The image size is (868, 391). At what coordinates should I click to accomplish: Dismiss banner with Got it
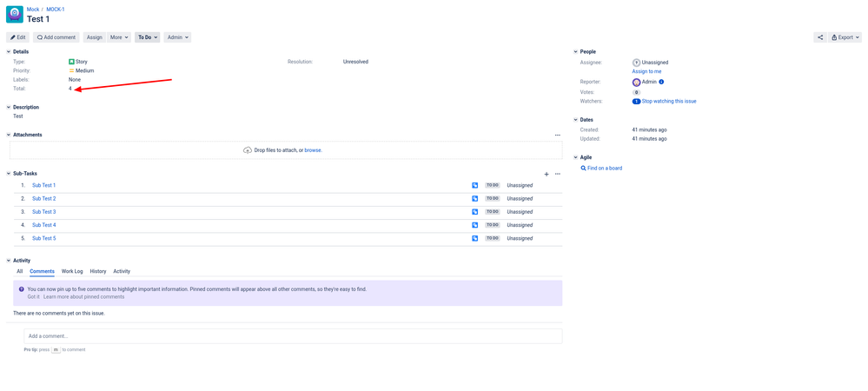tap(33, 297)
